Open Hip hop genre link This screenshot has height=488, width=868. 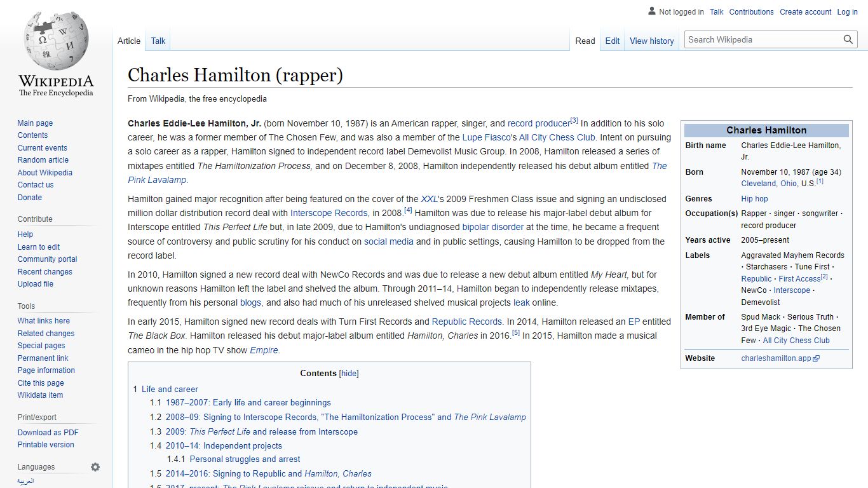pos(754,199)
